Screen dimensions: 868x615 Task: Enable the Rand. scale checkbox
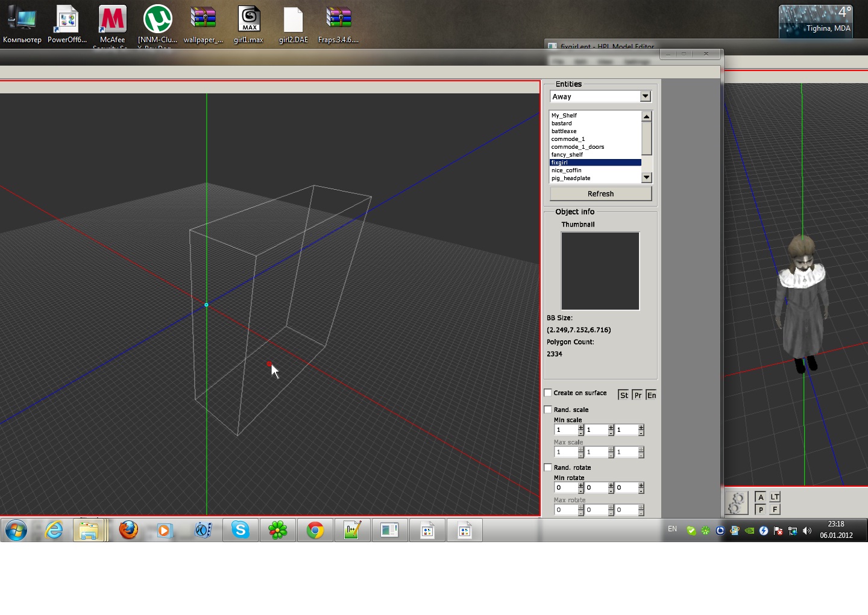(548, 410)
